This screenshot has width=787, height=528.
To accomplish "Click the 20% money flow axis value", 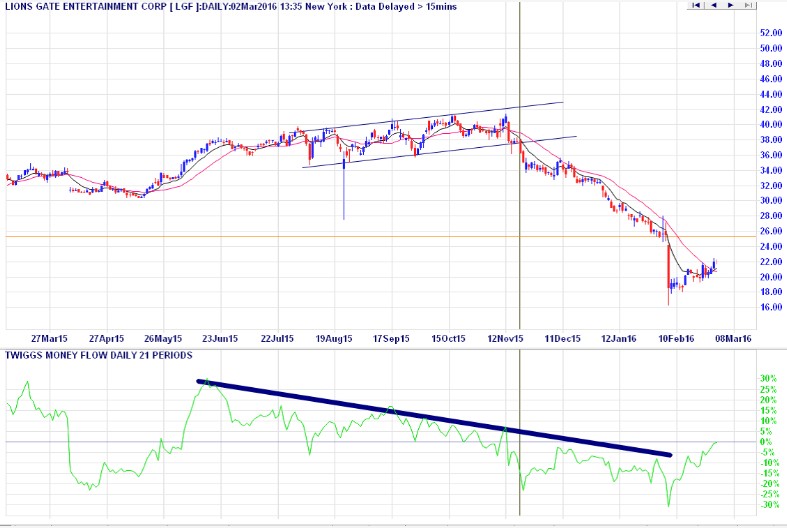I will 768,400.
